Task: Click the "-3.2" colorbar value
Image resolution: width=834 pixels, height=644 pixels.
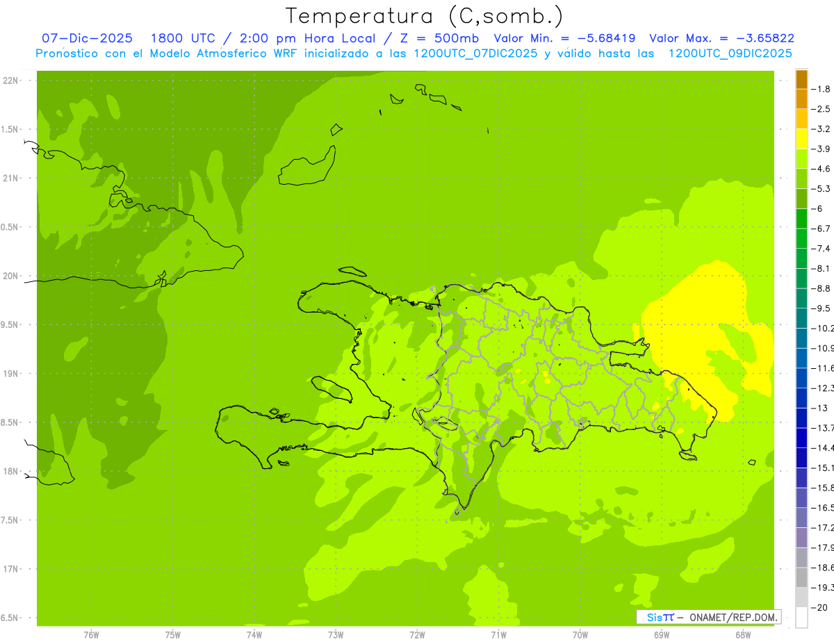Action: [821, 129]
